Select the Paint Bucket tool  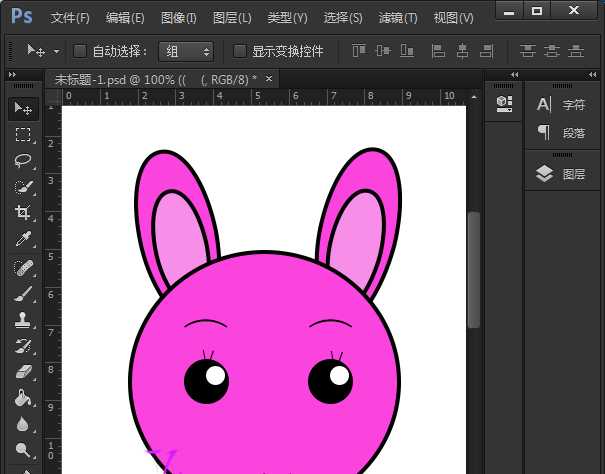22,399
